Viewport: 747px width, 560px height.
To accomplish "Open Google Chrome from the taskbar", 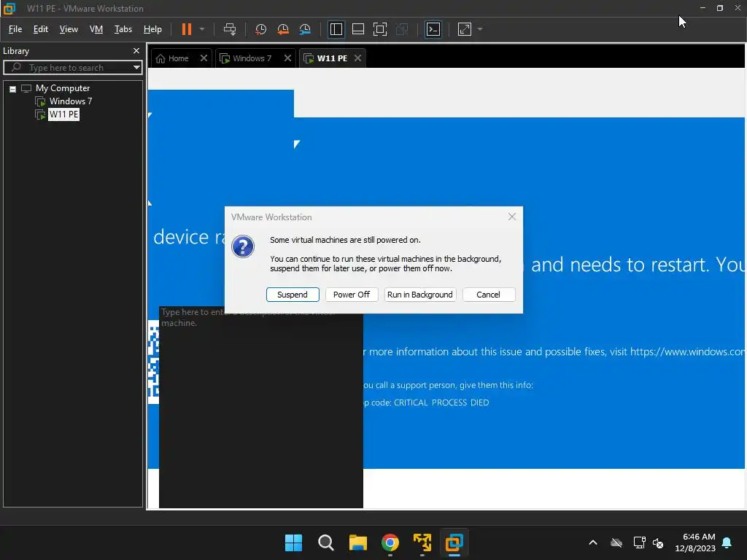I will (390, 542).
